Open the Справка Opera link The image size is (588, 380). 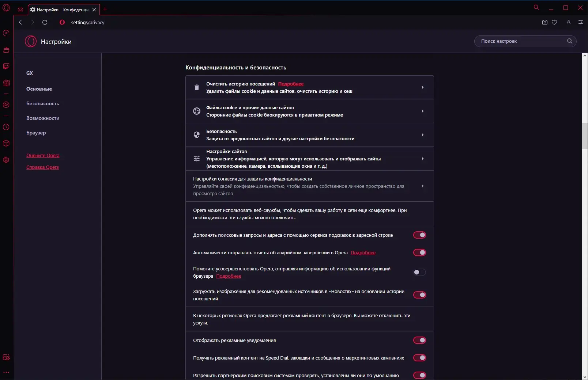point(42,167)
